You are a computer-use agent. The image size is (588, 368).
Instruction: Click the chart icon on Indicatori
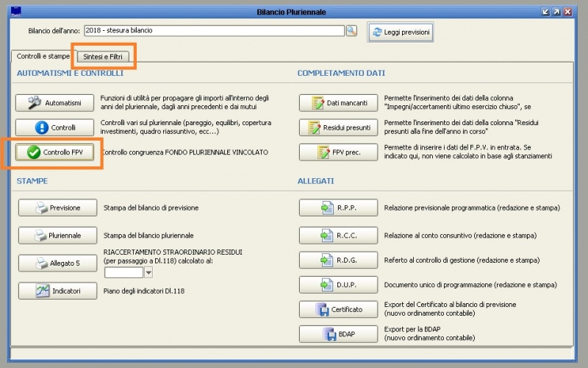point(43,291)
